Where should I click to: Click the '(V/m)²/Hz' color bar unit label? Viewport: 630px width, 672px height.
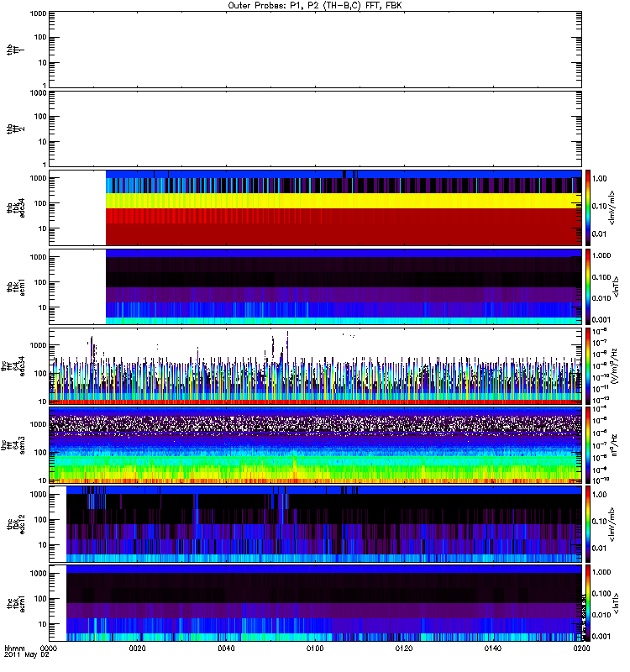(x=614, y=366)
